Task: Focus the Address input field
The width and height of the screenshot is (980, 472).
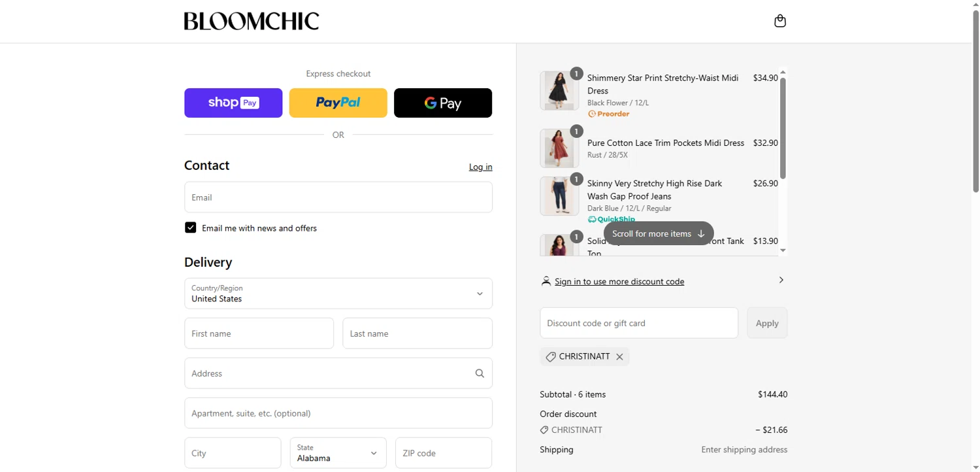Action: point(338,373)
